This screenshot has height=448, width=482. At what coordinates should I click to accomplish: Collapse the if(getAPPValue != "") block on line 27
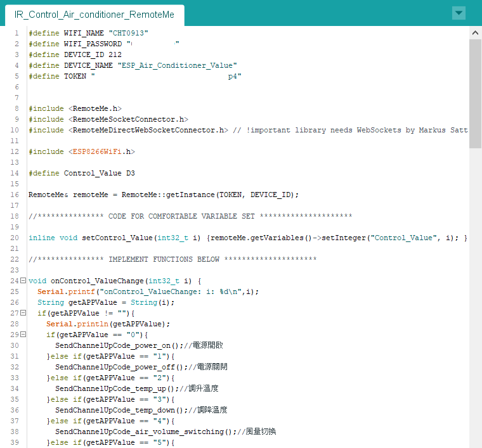coord(23,313)
